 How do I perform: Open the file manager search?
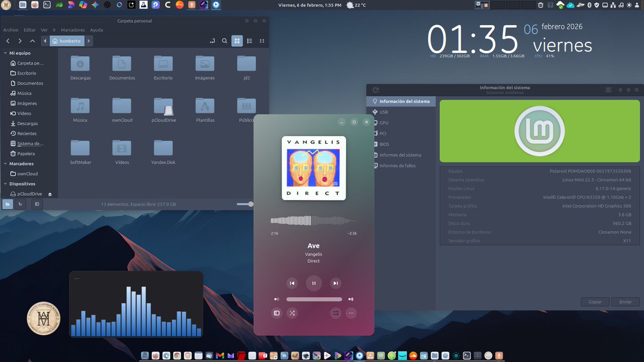(x=225, y=41)
